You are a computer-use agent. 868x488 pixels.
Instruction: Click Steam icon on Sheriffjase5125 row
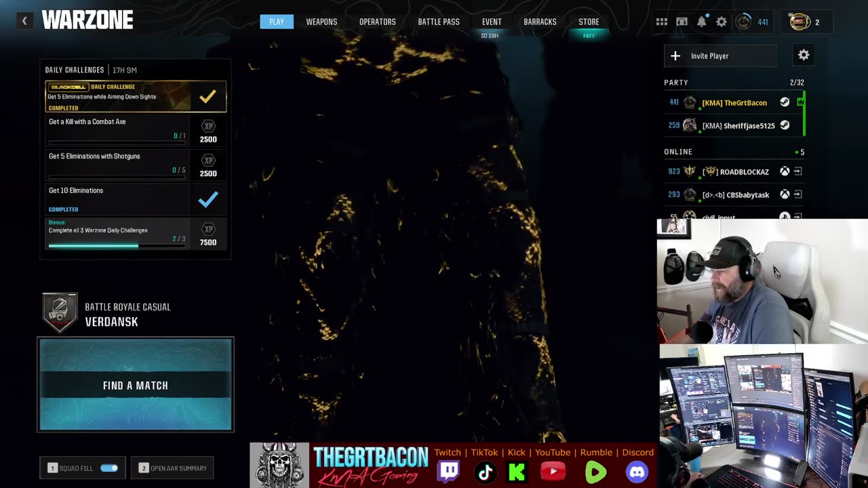(x=785, y=125)
